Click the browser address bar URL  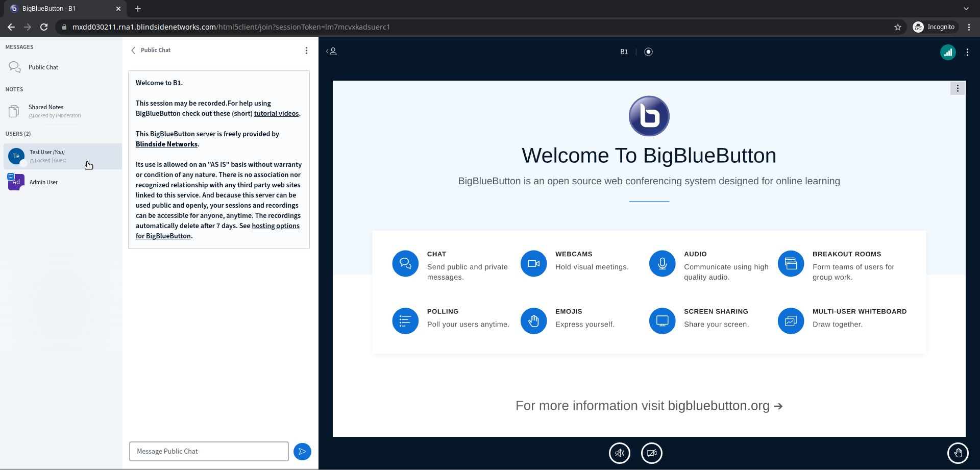[x=231, y=27]
